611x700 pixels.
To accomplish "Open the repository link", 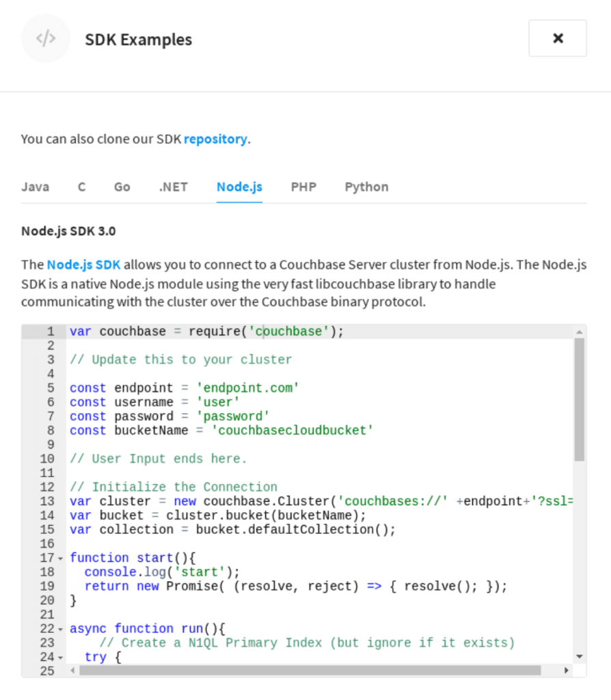I will pos(215,139).
